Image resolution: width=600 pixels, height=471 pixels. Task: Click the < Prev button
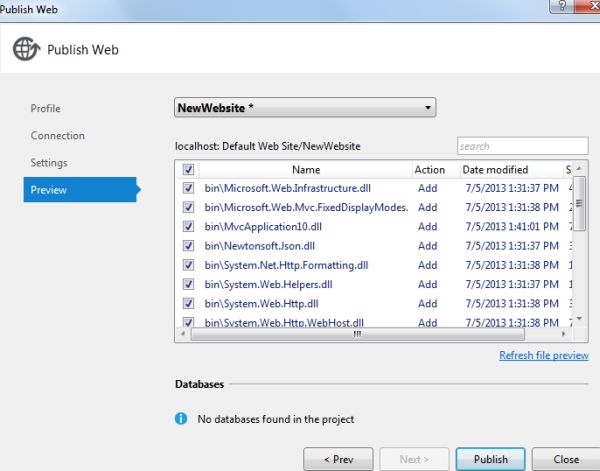coord(338,459)
